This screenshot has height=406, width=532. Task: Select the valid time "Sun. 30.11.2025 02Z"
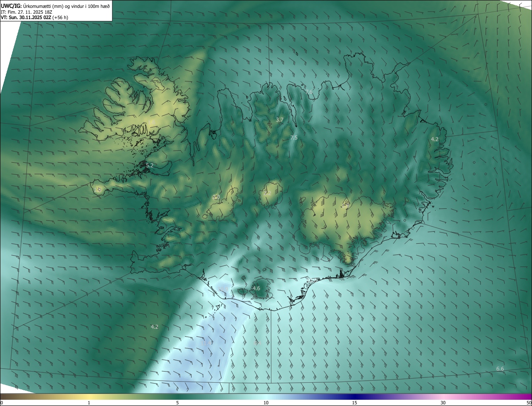tap(30, 18)
